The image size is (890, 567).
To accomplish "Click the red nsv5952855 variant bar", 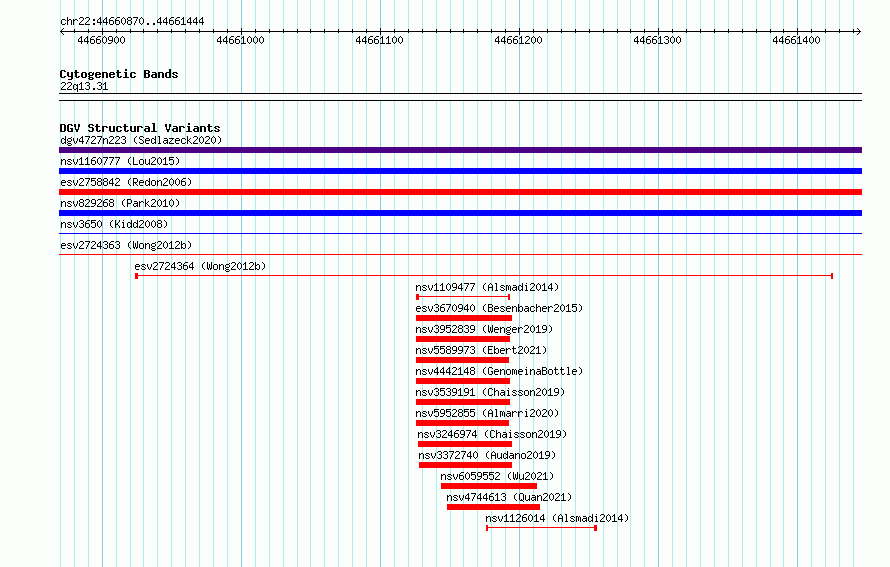I will pos(462,423).
